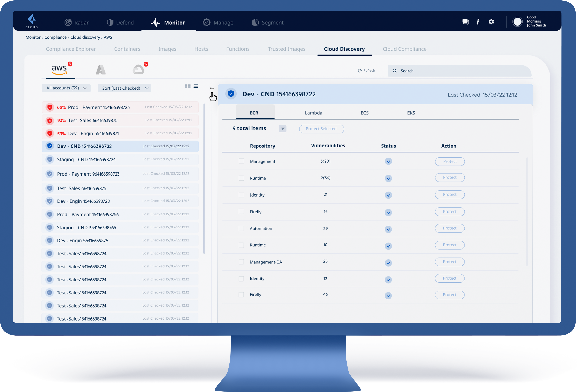This screenshot has width=577, height=392.
Task: Check the Management repository checkbox
Action: [241, 161]
